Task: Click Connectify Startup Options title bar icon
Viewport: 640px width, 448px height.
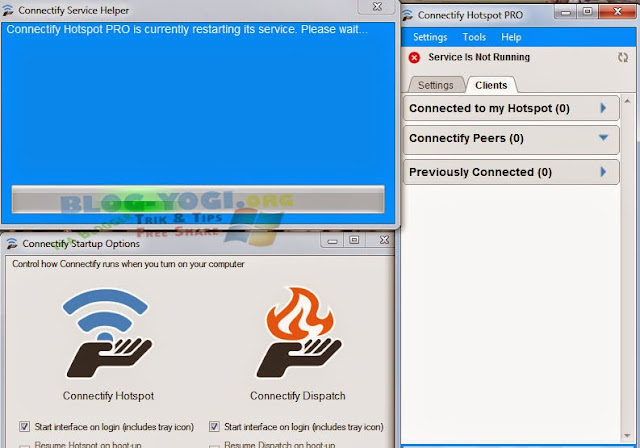Action: [12, 244]
